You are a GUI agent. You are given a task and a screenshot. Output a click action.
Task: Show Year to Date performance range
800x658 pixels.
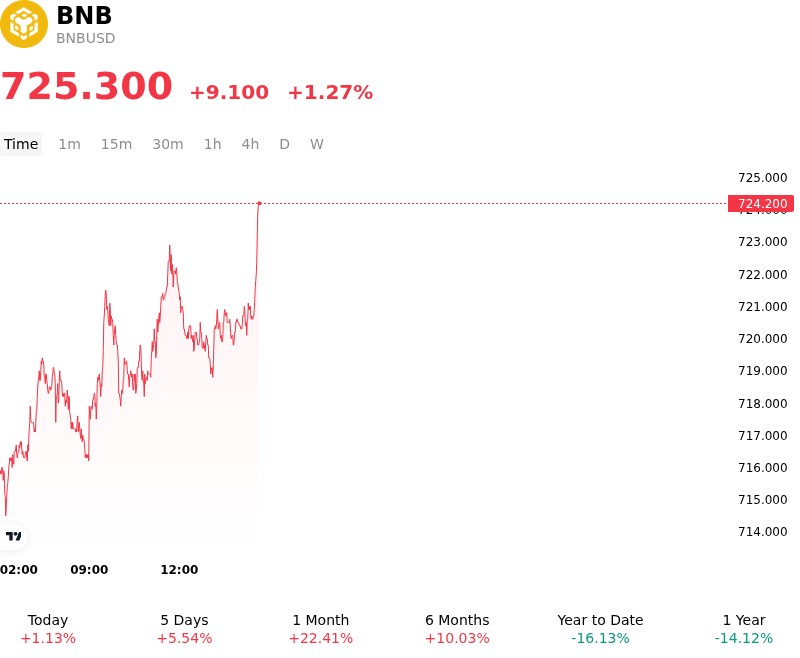(600, 629)
